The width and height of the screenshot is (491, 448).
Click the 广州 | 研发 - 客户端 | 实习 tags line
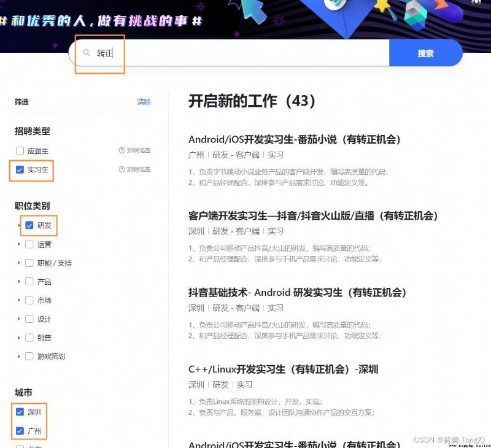[236, 155]
